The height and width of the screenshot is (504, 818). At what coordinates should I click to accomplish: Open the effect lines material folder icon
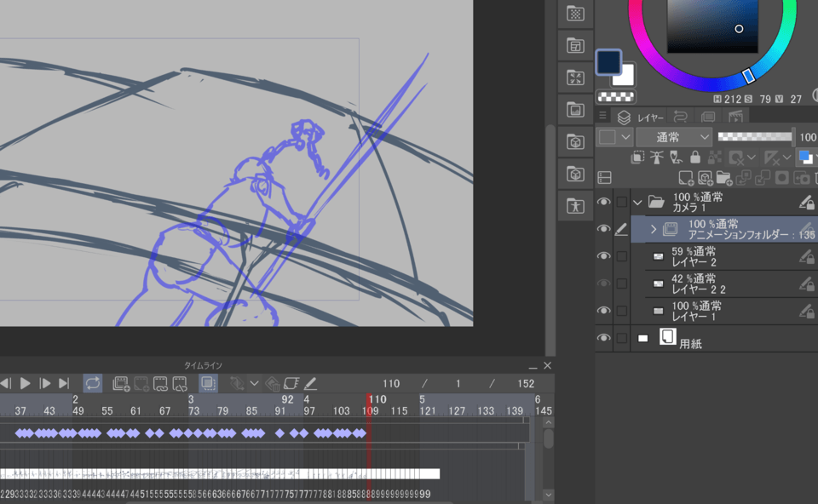point(575,78)
